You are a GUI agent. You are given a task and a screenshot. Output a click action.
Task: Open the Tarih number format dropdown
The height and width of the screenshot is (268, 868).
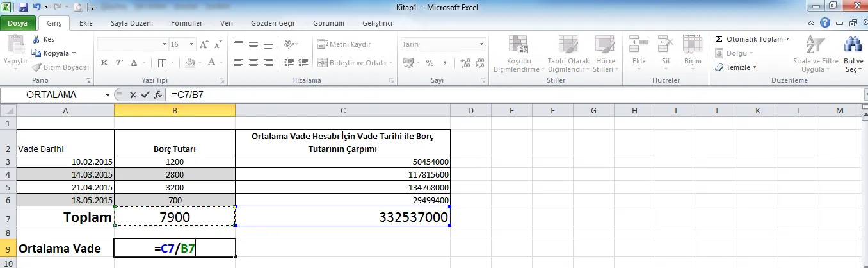(x=482, y=44)
